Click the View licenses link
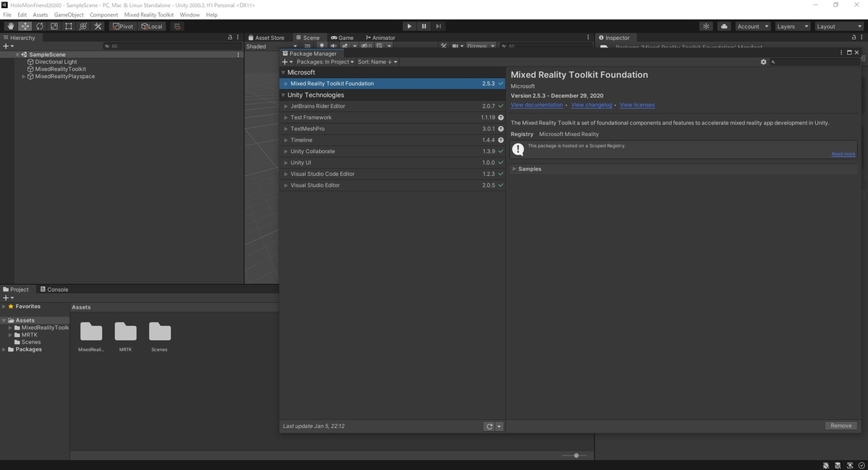The image size is (868, 470). tap(637, 105)
